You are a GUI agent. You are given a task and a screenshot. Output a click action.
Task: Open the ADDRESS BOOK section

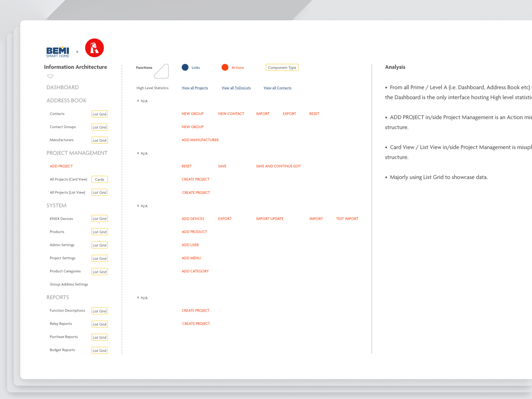tap(66, 100)
